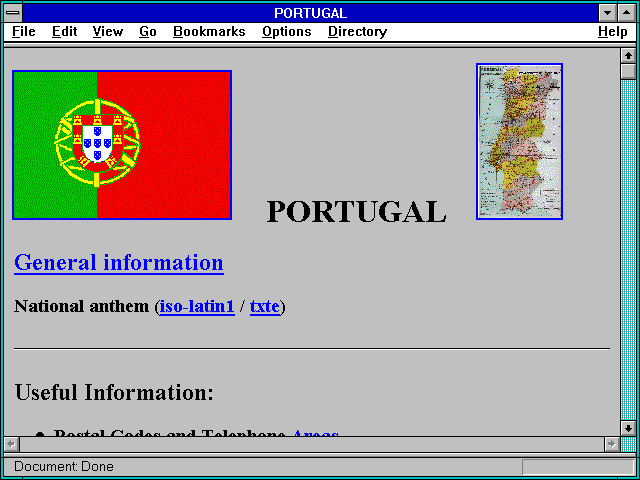Click the status bar progress indicator
Viewport: 640px width, 480px height.
click(578, 467)
